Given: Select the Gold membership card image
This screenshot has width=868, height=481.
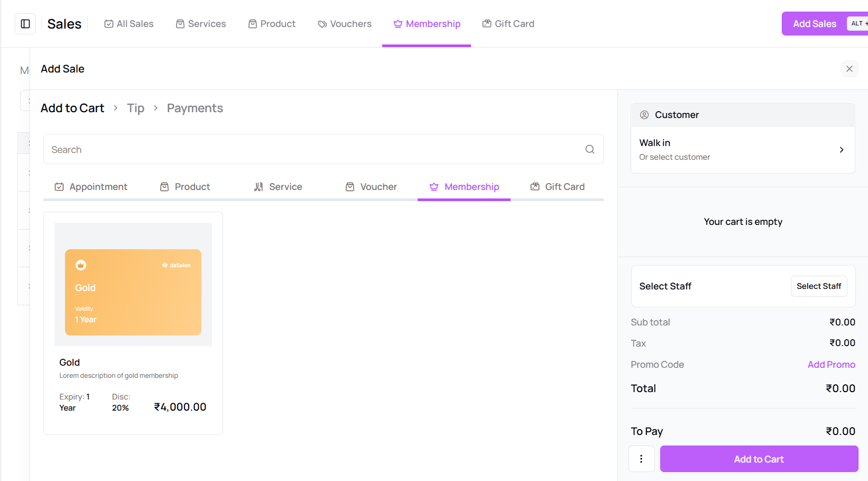Looking at the screenshot, I should pyautogui.click(x=133, y=292).
